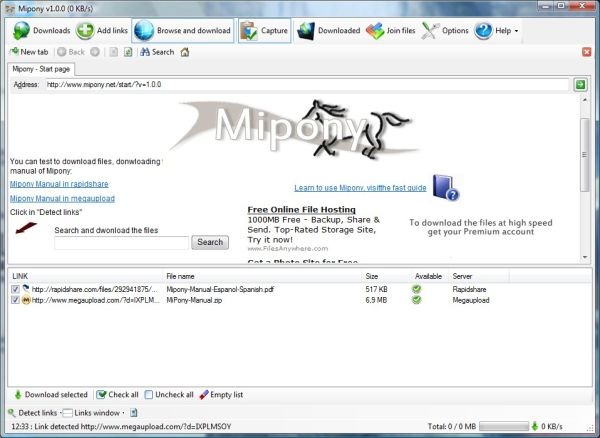Click the Rapidshare server icon in row
Image resolution: width=600 pixels, height=438 pixels.
26,289
